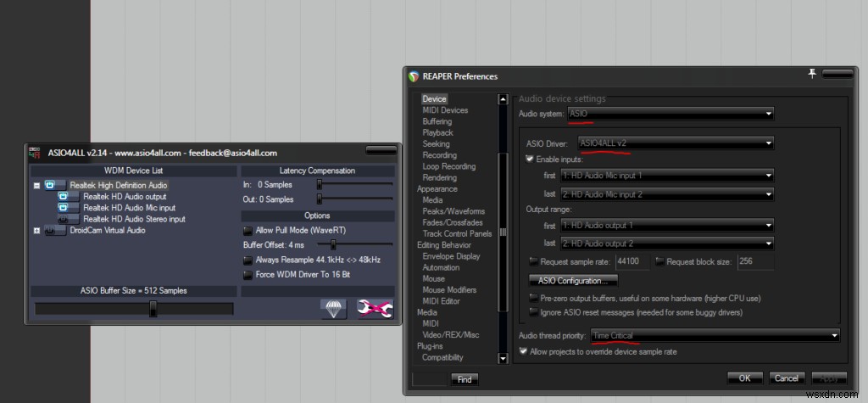Select Fades/Crossfades in preferences list

[x=453, y=222]
